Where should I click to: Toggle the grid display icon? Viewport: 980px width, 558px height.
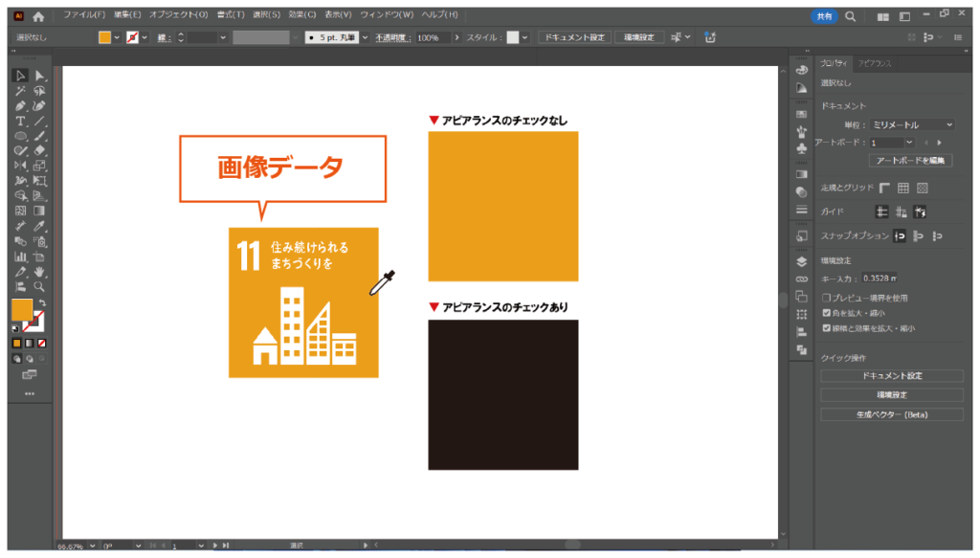click(x=903, y=189)
